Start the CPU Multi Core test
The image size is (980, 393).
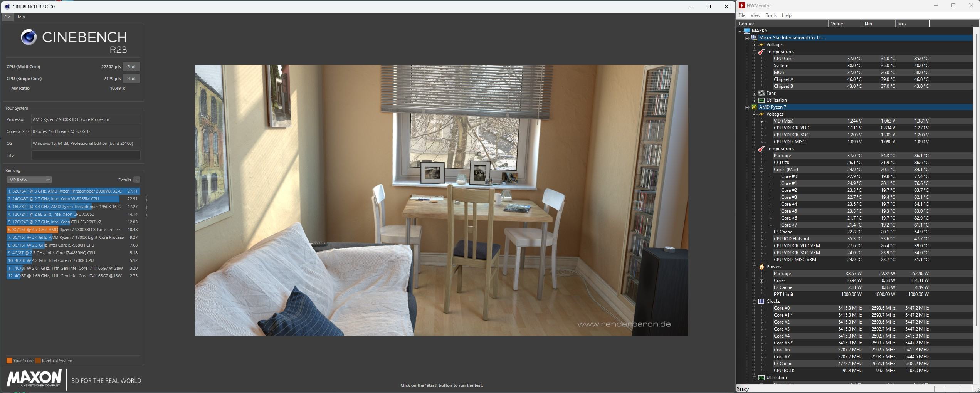pos(131,67)
